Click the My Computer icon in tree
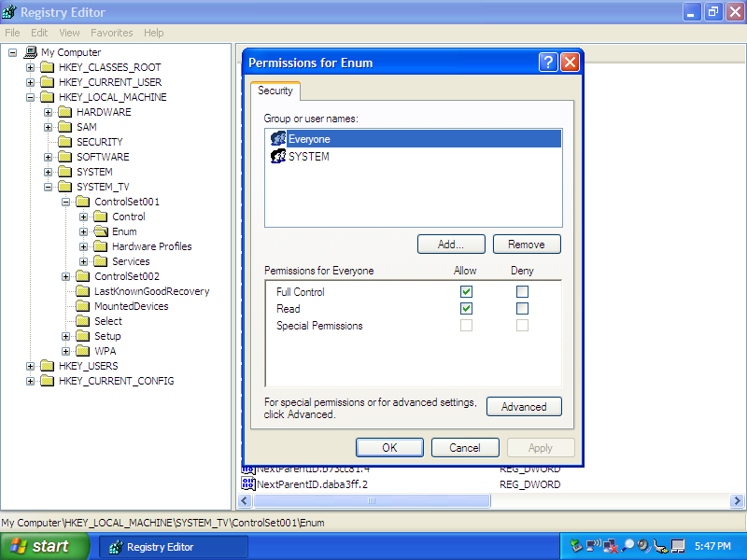The height and width of the screenshot is (560, 747). click(31, 52)
